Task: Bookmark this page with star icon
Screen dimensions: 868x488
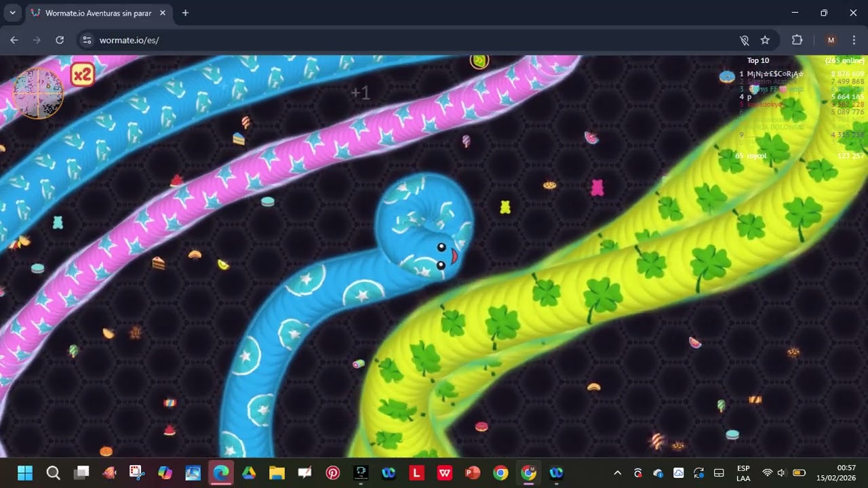Action: [x=765, y=40]
